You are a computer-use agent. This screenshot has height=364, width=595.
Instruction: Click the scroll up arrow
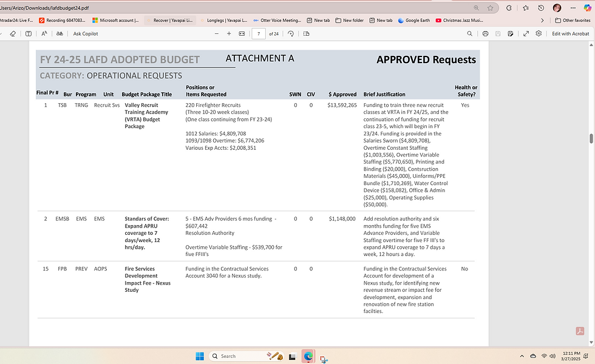click(591, 45)
